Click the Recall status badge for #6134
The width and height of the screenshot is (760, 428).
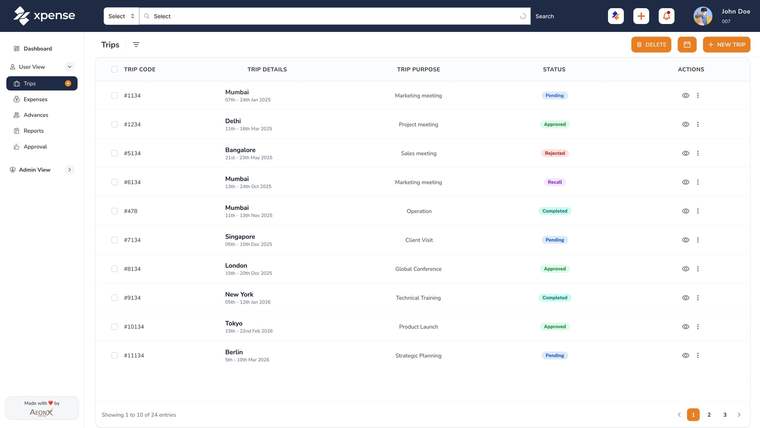click(554, 182)
